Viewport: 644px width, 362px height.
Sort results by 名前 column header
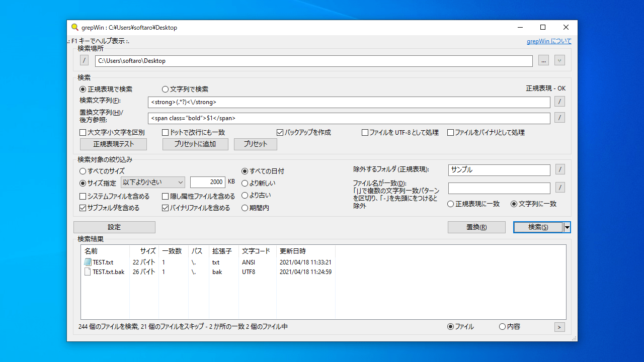click(105, 251)
